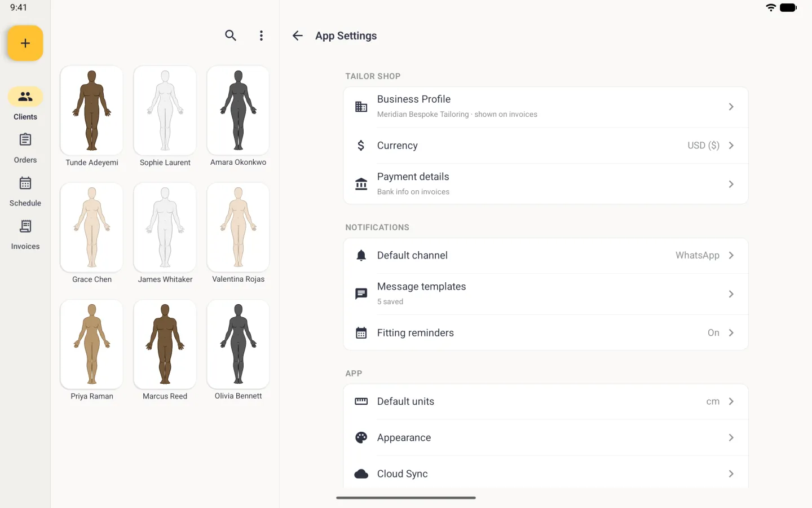This screenshot has width=812, height=508.
Task: Click the Default units ruler icon
Action: click(x=361, y=401)
